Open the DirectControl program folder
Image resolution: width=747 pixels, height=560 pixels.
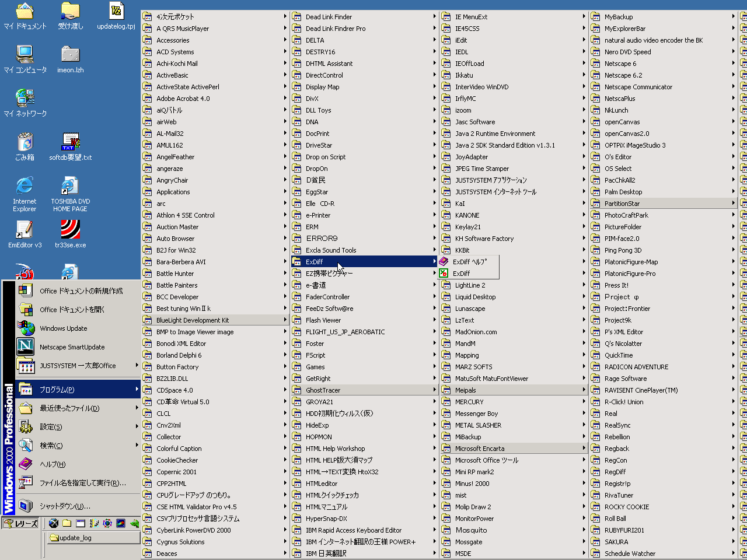(365, 75)
